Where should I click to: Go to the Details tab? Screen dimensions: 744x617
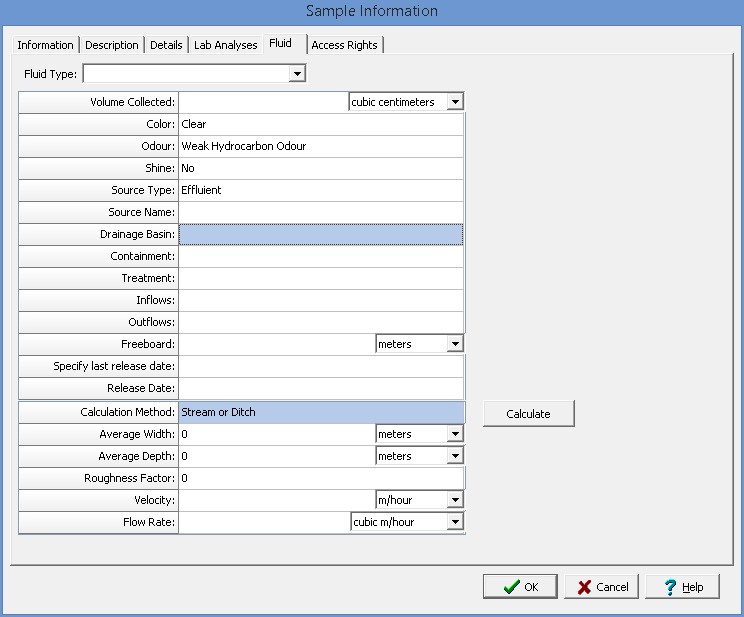[166, 45]
